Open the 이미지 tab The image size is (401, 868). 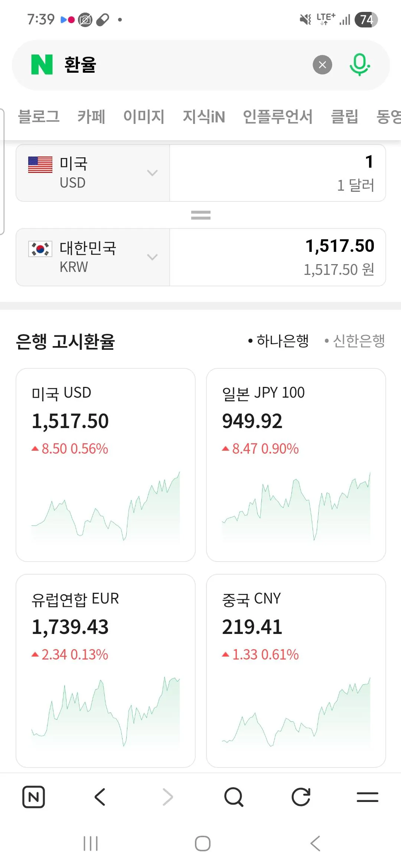coord(144,116)
